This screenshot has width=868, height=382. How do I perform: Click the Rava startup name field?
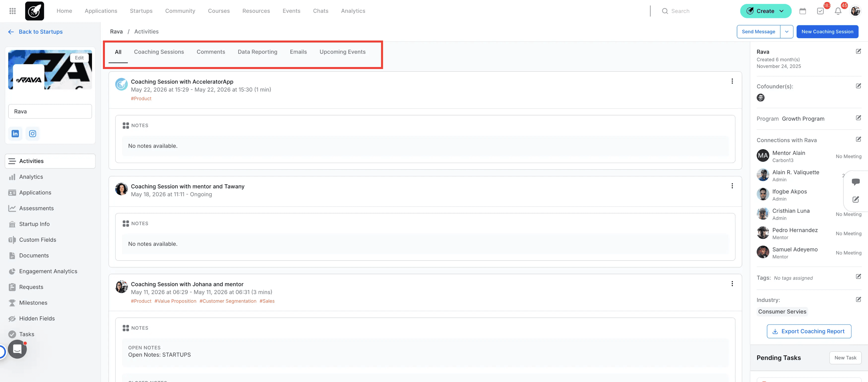[x=50, y=111]
